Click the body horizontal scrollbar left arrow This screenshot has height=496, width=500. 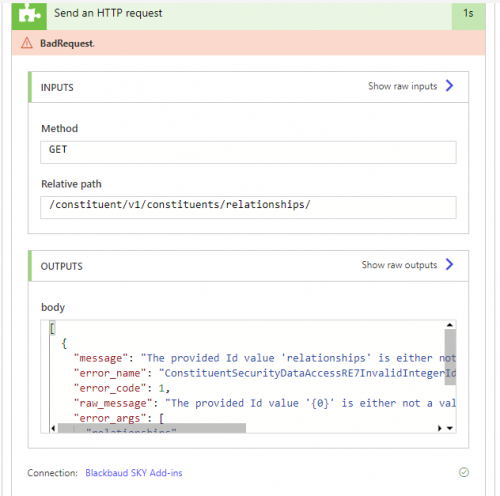[53, 428]
